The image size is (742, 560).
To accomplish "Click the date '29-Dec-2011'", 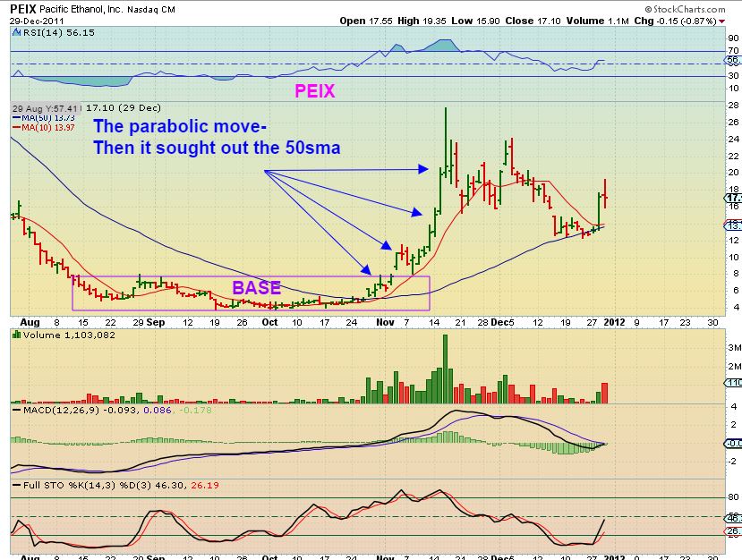I will tap(37, 21).
